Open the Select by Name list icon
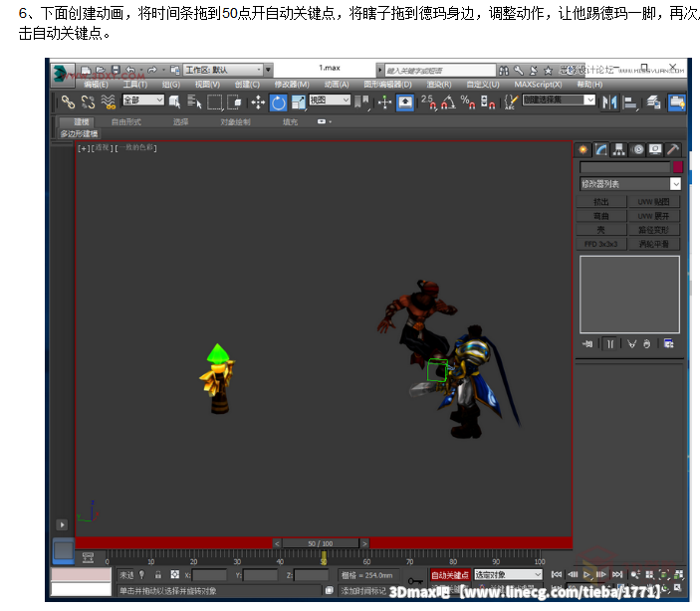This screenshot has height=611, width=700. [x=194, y=102]
